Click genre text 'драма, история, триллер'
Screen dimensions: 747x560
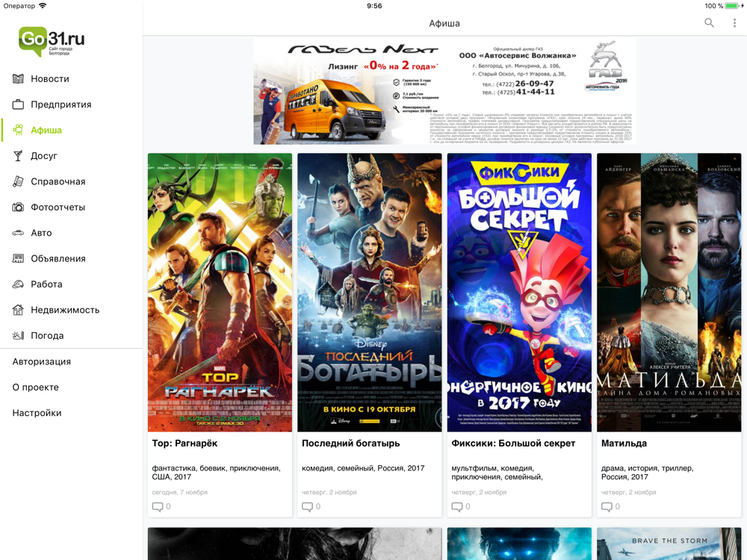coord(648,468)
